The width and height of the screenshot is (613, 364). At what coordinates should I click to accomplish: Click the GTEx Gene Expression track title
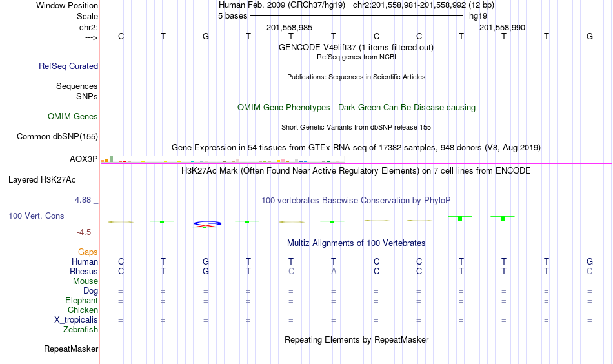[x=356, y=147]
